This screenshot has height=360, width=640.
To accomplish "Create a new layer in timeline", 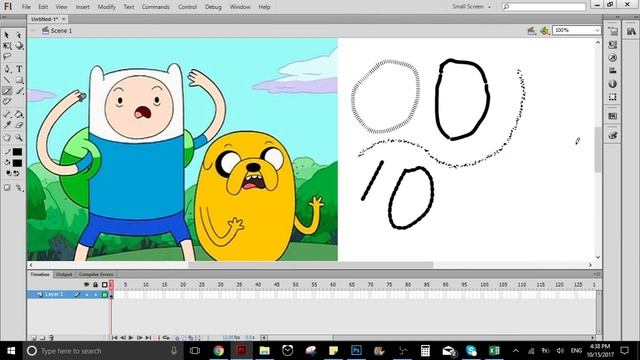I will [x=33, y=338].
